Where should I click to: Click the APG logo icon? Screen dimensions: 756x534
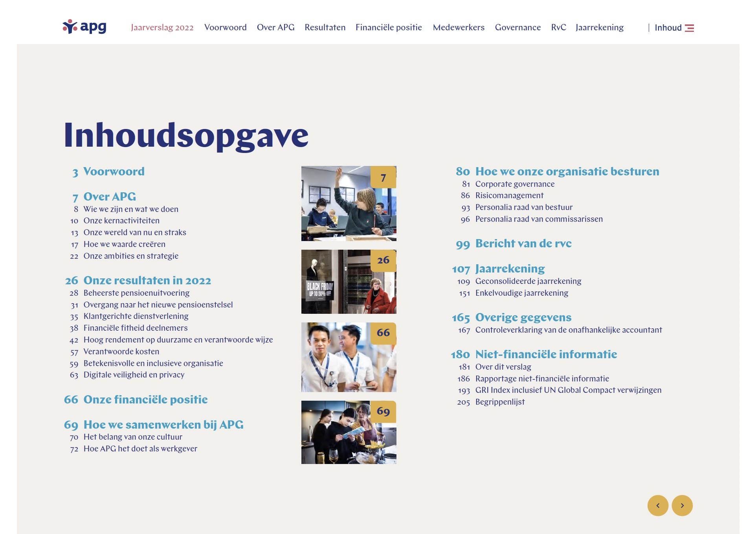tap(70, 27)
